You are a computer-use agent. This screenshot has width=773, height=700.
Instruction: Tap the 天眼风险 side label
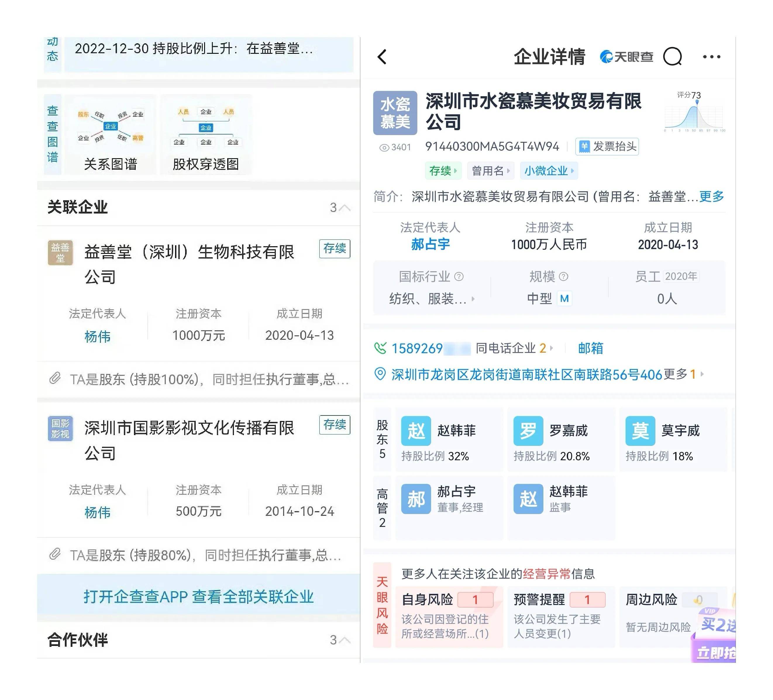click(382, 605)
